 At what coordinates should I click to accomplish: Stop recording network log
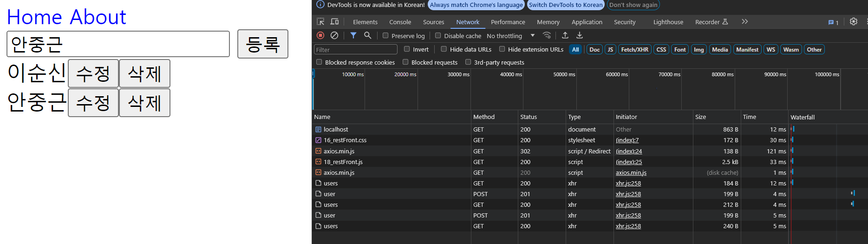pyautogui.click(x=320, y=35)
